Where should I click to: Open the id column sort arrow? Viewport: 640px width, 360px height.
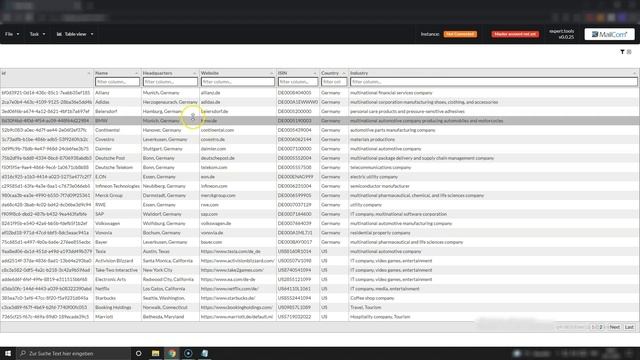pyautogui.click(x=89, y=73)
